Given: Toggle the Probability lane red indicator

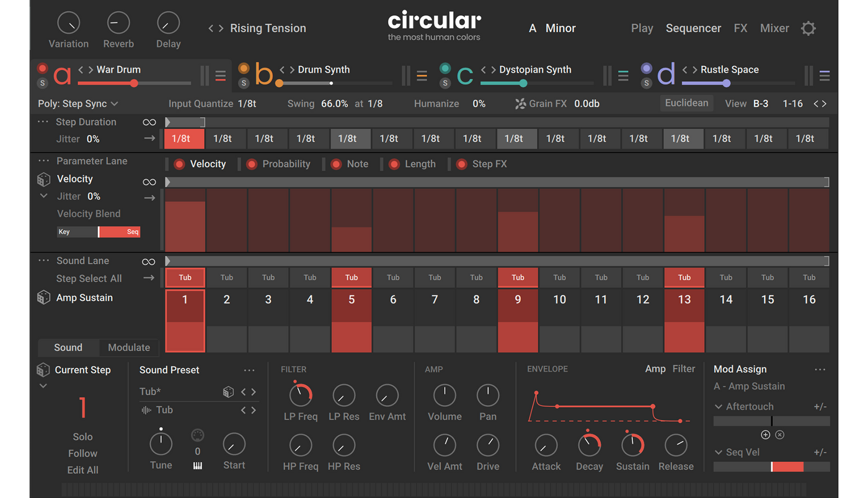Looking at the screenshot, I should (252, 164).
